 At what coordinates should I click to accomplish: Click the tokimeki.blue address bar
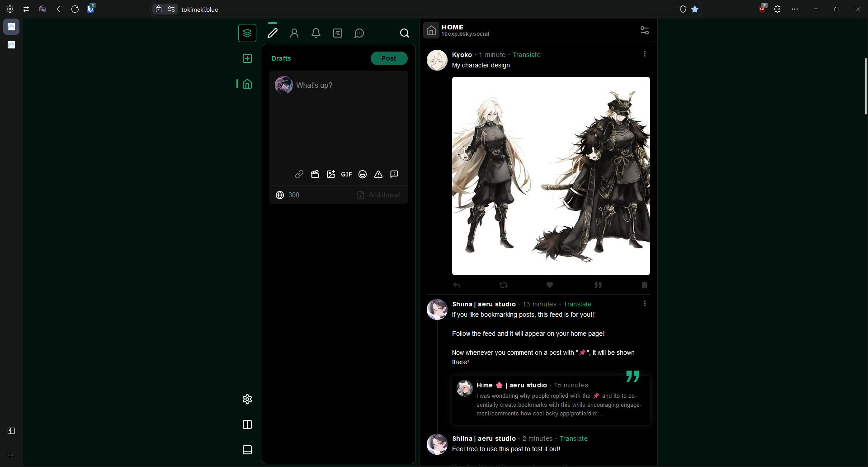[425, 9]
